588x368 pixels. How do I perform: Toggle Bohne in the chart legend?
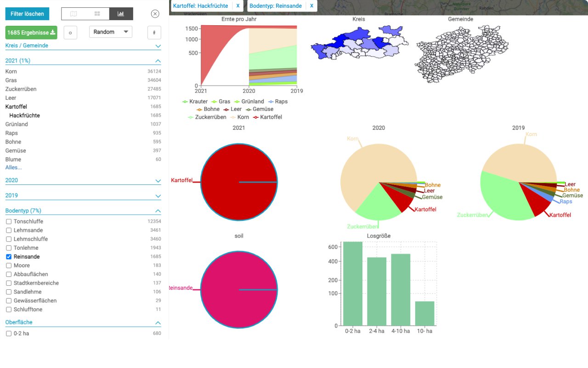pos(208,109)
